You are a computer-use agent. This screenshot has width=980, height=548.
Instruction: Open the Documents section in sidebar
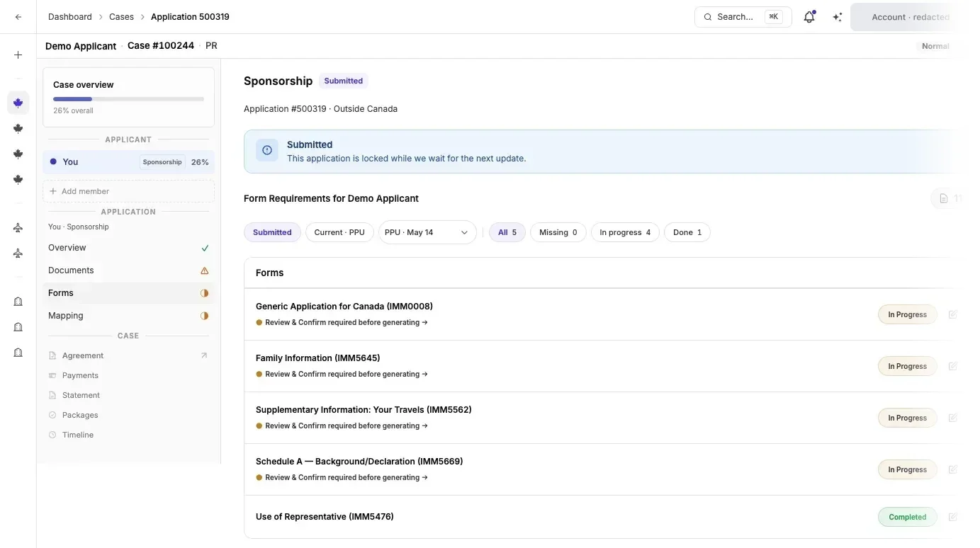(x=128, y=270)
